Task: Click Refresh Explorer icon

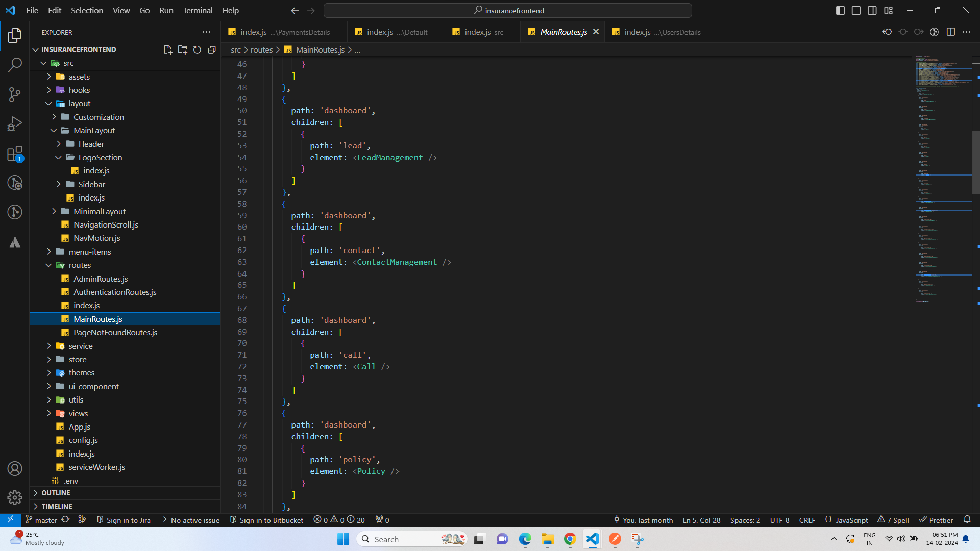Action: coord(197,49)
